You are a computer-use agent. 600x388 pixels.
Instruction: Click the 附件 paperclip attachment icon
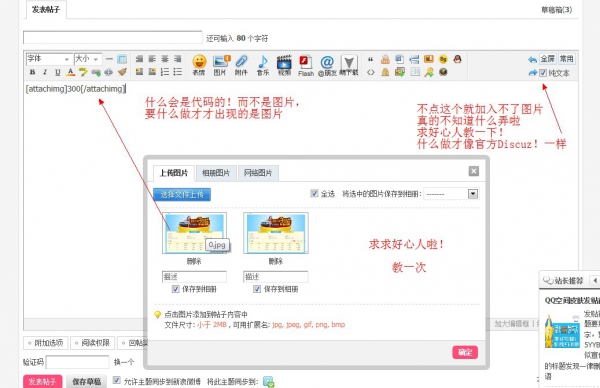241,64
